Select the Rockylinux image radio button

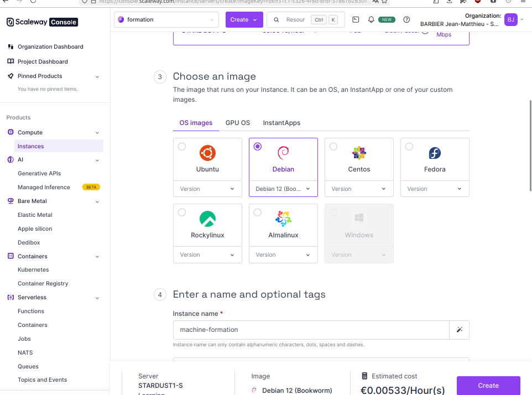182,212
